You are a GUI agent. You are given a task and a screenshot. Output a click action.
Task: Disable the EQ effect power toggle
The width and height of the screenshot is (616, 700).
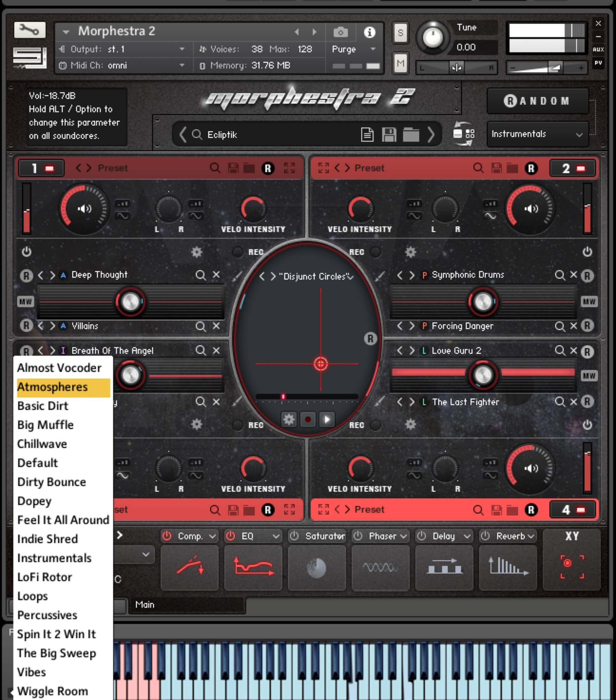(230, 536)
